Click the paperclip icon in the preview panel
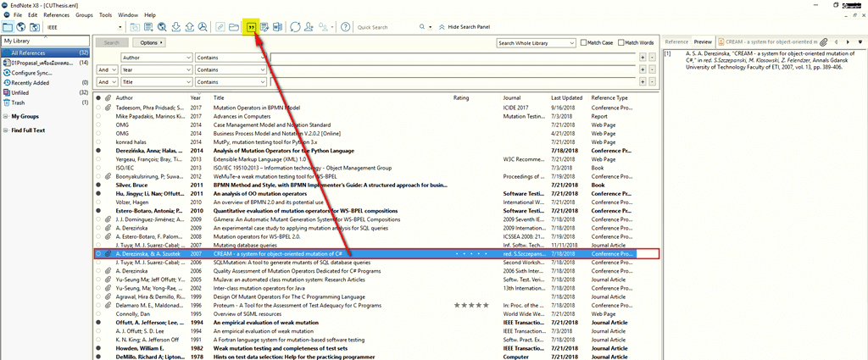This screenshot has width=868, height=360. (x=823, y=42)
